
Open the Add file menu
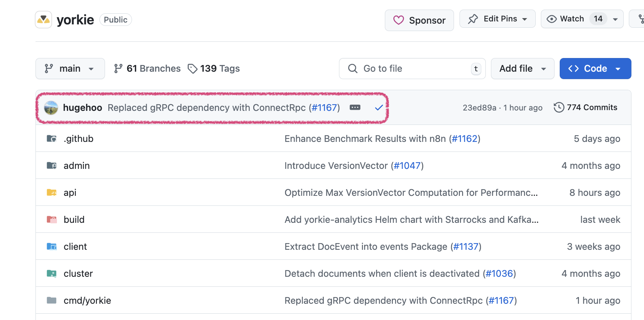click(x=522, y=69)
